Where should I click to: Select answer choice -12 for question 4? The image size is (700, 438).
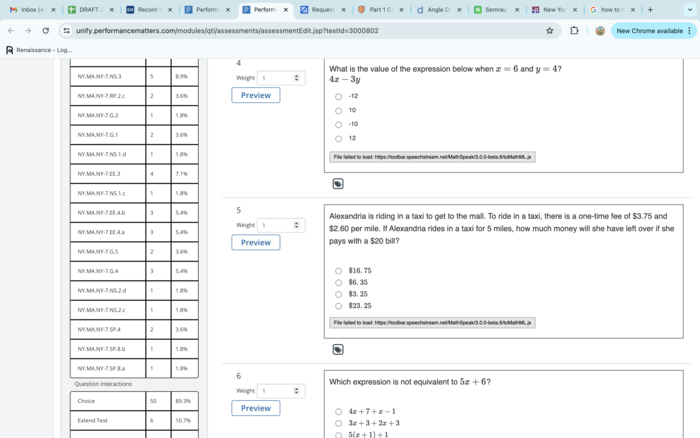pos(339,97)
